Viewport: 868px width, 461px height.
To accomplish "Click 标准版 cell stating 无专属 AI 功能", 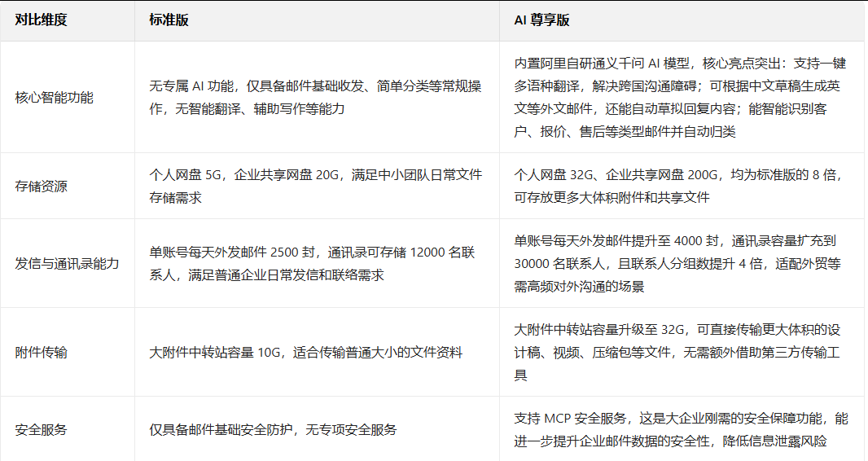I will (315, 98).
